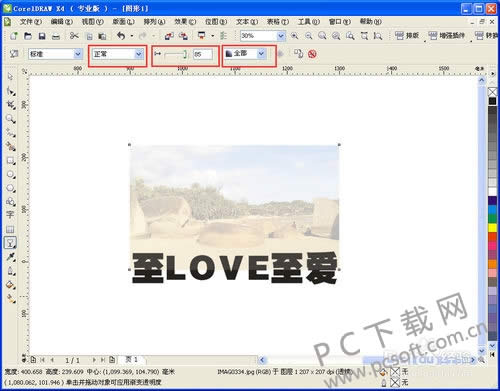Screen dimensions: 500x391
Task: Go to the first page arrow
Action: 42,360
